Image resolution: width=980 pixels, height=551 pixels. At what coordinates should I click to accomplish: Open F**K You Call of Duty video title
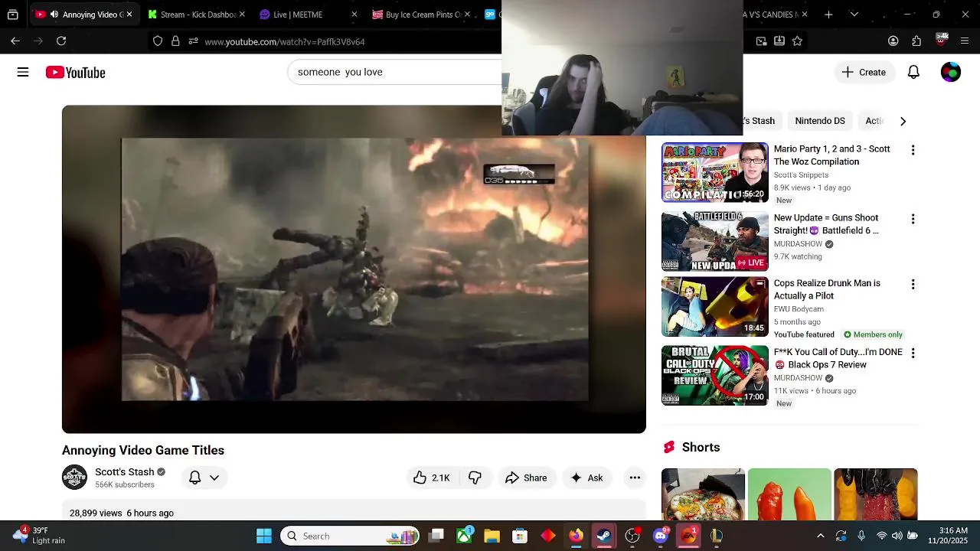(838, 358)
